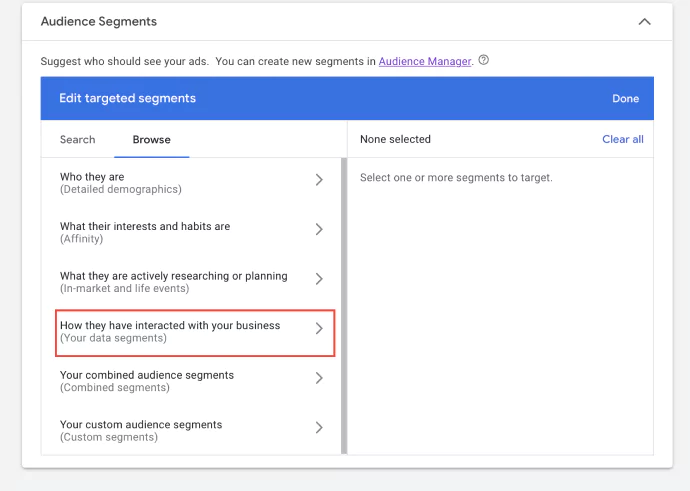Open Who they are category

pos(191,183)
